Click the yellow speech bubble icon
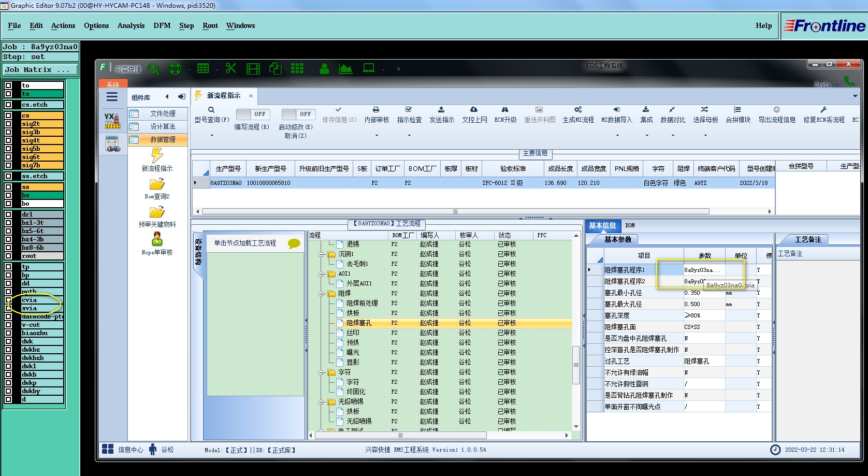868x476 pixels. [x=294, y=243]
